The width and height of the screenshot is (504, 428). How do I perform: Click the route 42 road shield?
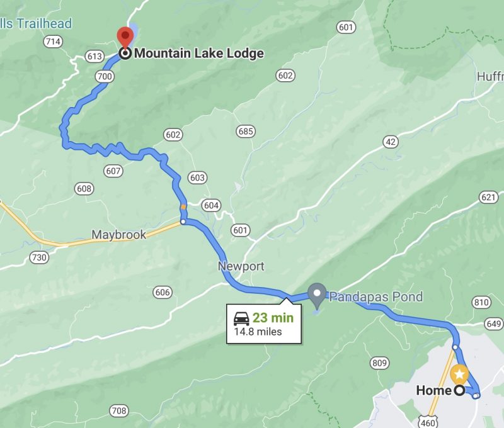click(391, 142)
